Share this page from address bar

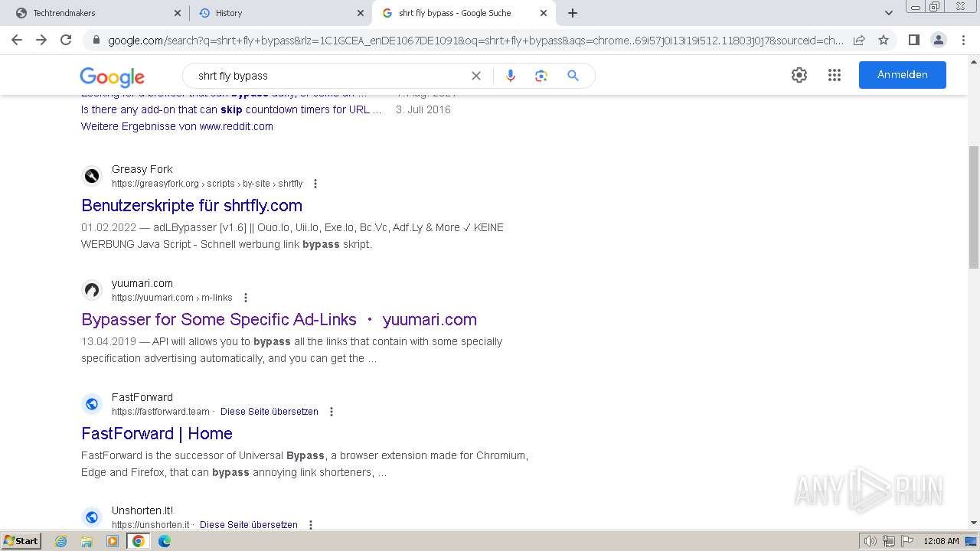[x=859, y=40]
